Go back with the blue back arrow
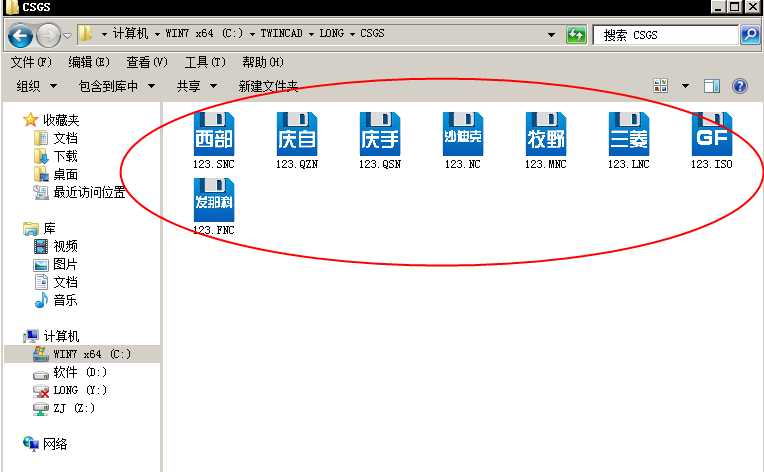The image size is (764, 472). 20,35
